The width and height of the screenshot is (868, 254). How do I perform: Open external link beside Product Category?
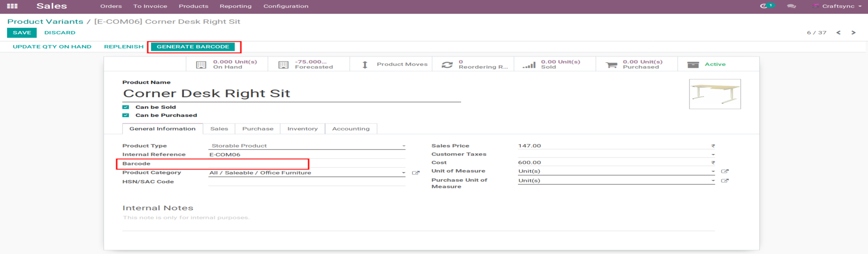click(415, 173)
